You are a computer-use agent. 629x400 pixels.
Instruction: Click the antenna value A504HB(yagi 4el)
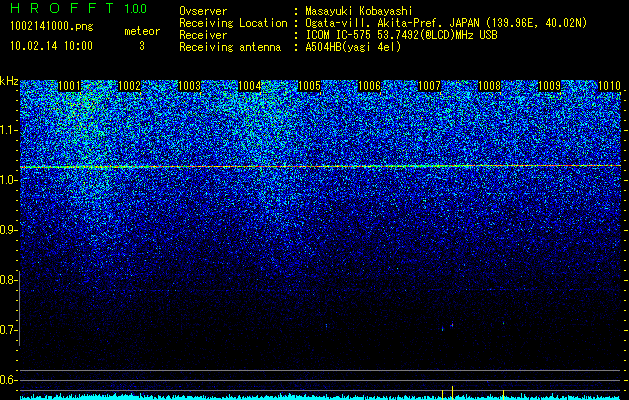[353, 47]
